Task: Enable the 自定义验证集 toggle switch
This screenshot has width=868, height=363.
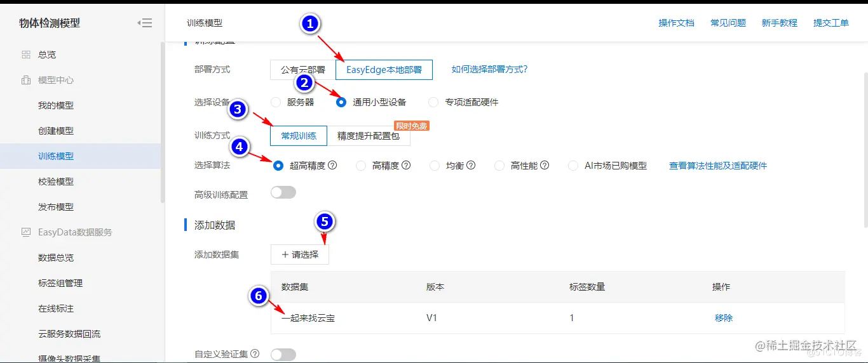Action: pyautogui.click(x=283, y=354)
